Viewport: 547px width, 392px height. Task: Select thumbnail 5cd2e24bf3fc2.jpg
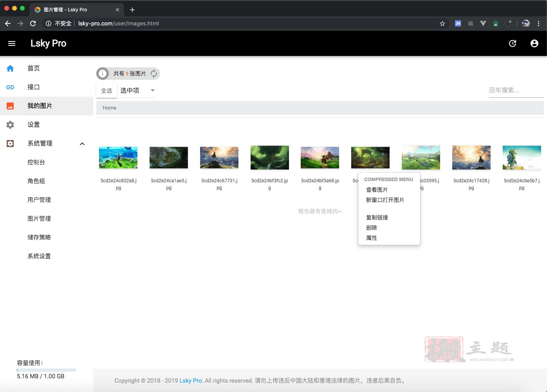(x=270, y=157)
